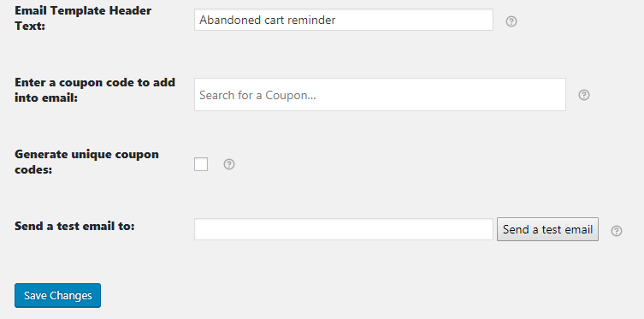Image resolution: width=644 pixels, height=319 pixels.
Task: Click the Search for a Coupon placeholder text
Action: click(x=257, y=95)
